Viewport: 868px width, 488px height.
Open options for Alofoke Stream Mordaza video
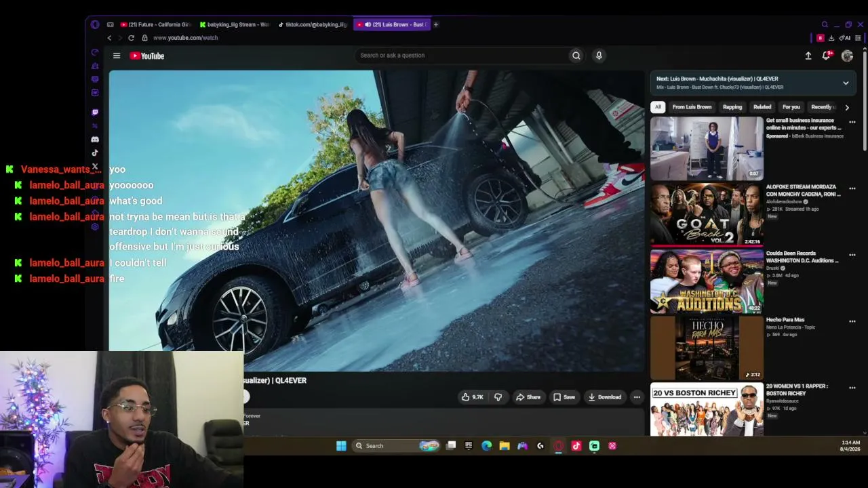pyautogui.click(x=852, y=188)
